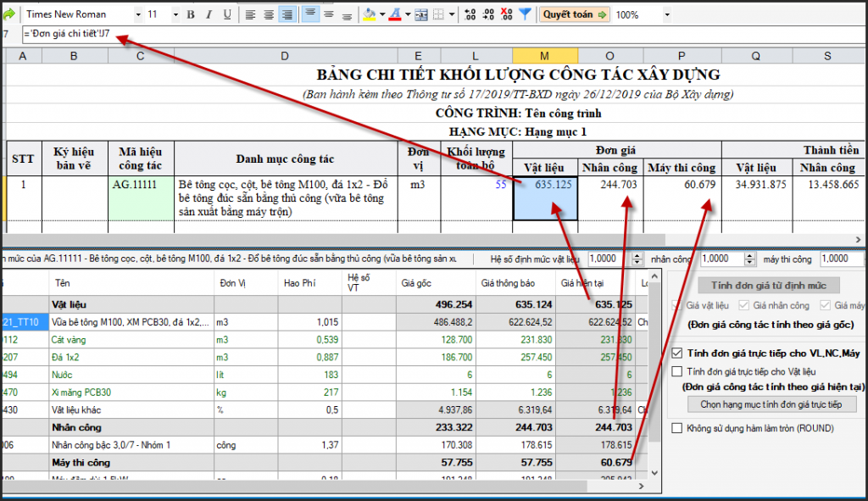Toggle underline formatting
This screenshot has width=868, height=501.
coord(227,14)
